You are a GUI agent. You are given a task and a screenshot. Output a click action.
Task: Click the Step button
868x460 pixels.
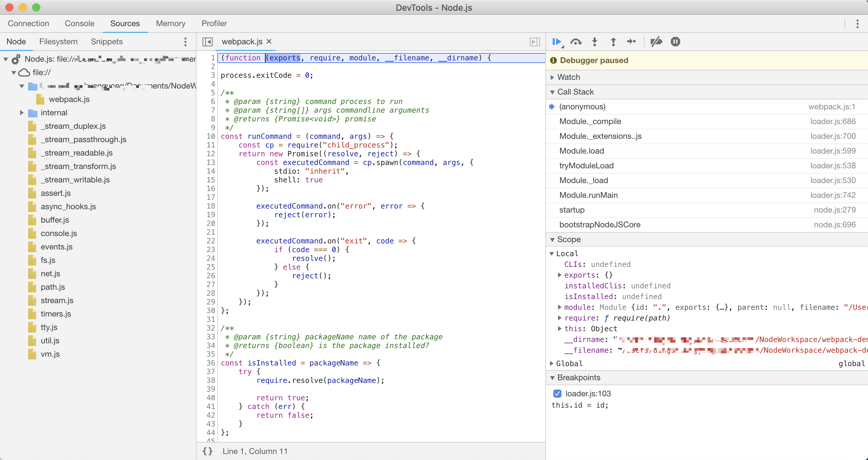(632, 42)
